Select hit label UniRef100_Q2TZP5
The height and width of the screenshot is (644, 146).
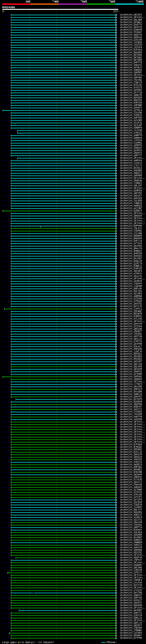coord(131,500)
